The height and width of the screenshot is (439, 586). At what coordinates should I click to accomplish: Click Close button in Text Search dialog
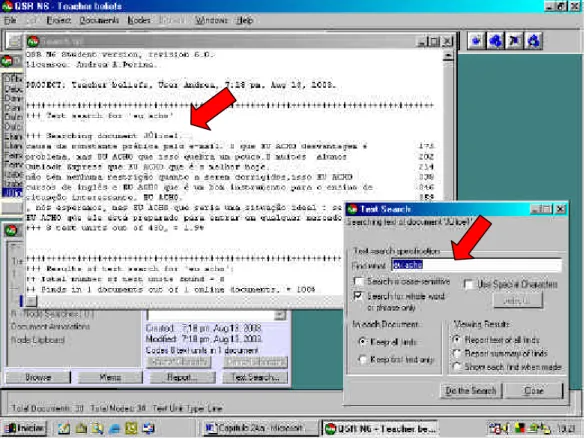pos(534,391)
